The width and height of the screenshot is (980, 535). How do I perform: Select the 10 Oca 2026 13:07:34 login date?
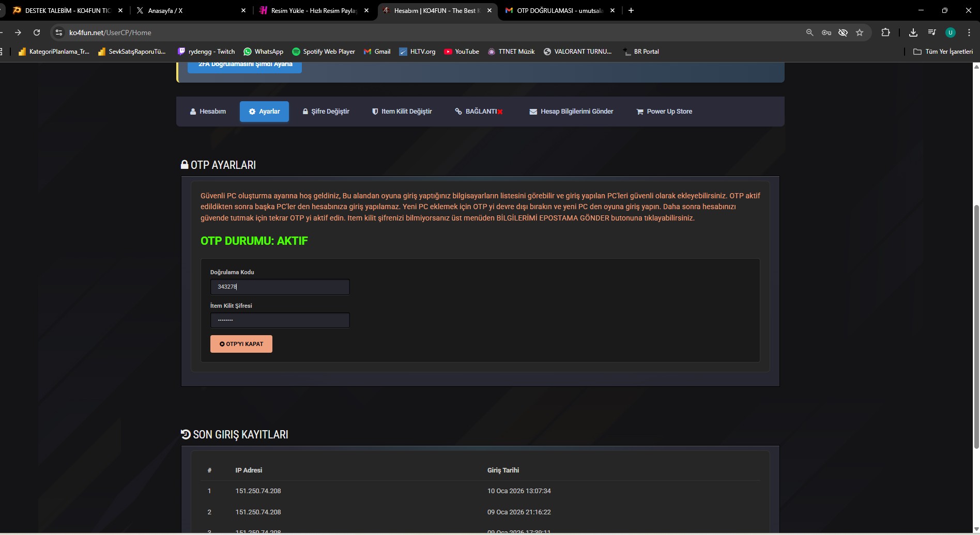click(519, 491)
